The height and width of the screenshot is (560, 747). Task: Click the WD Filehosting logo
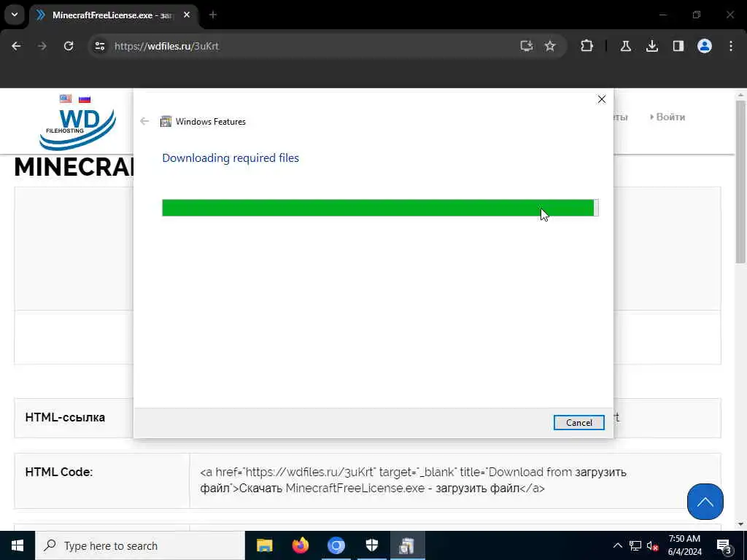pos(77,130)
